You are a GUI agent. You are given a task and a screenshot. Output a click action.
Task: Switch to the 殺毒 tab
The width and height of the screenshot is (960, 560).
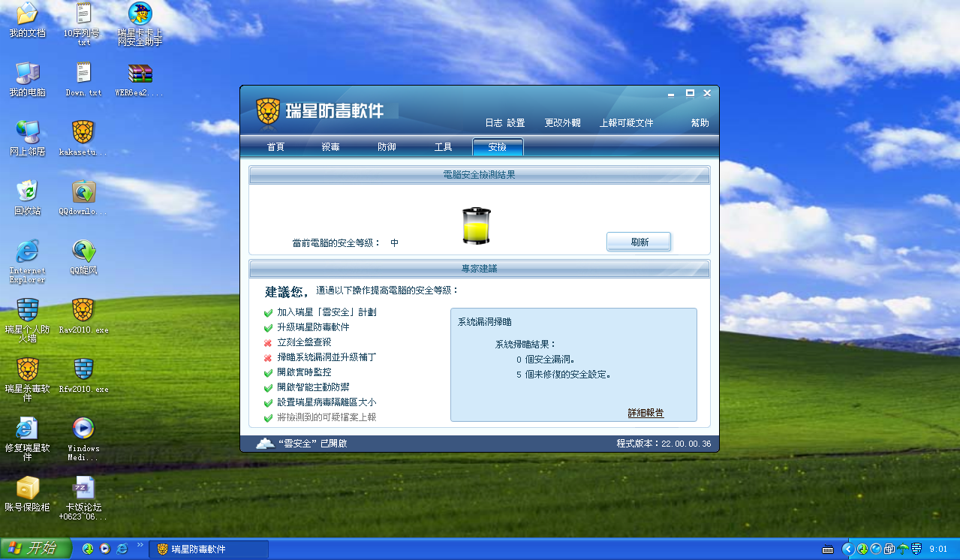331,147
